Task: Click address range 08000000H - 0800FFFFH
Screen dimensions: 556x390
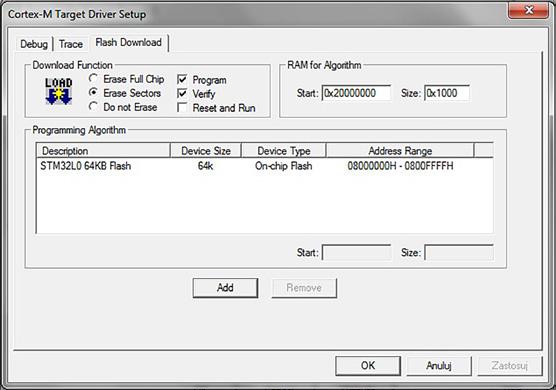Action: point(400,166)
